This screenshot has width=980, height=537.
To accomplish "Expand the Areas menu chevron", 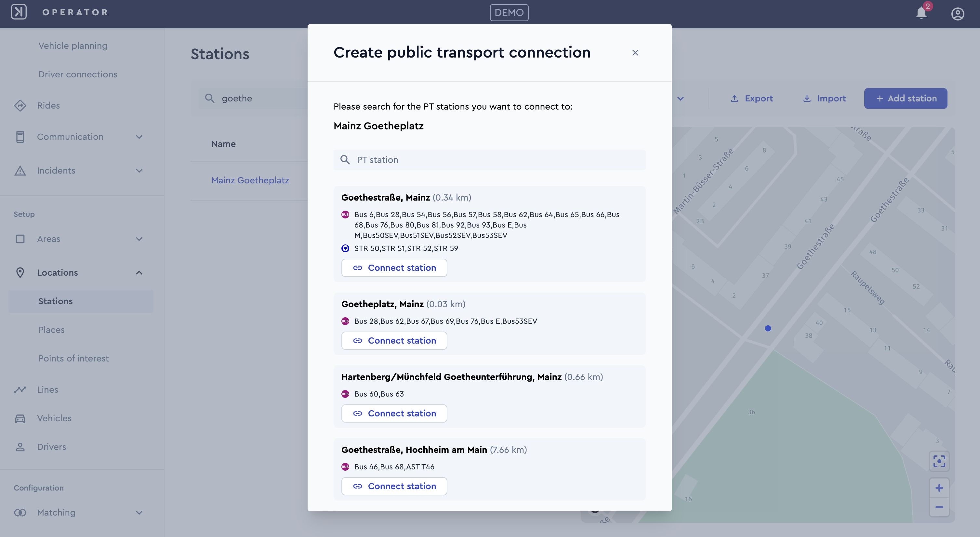I will 139,239.
